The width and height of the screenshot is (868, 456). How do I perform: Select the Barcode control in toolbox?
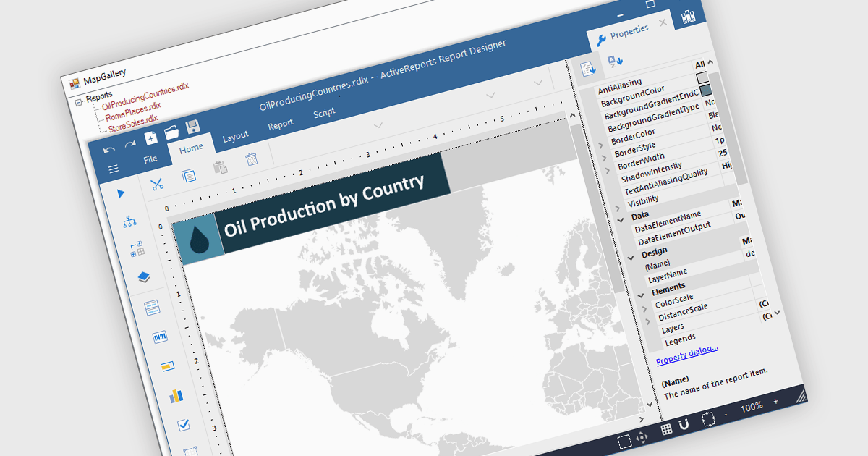(x=160, y=337)
